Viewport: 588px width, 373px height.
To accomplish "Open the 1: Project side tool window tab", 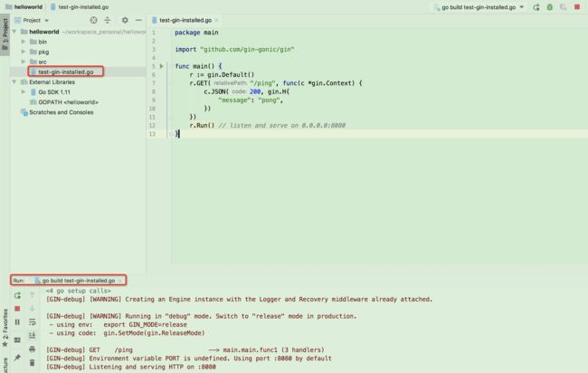I will 5,34.
